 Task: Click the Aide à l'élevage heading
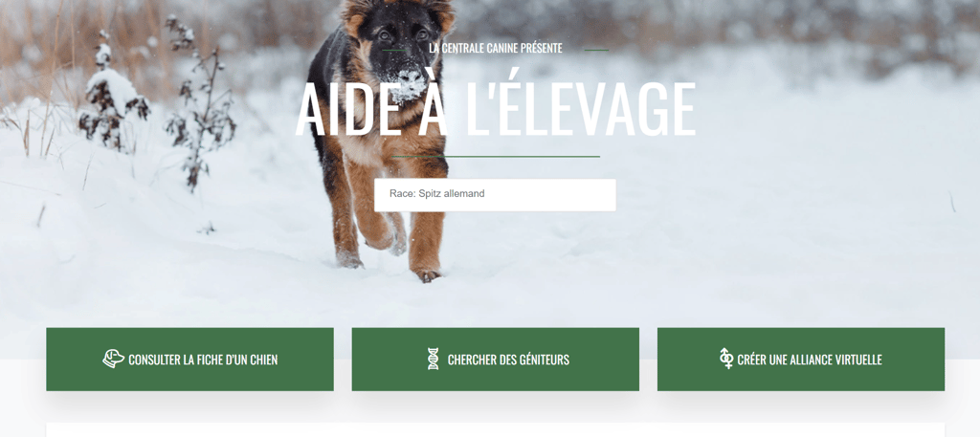[495, 110]
